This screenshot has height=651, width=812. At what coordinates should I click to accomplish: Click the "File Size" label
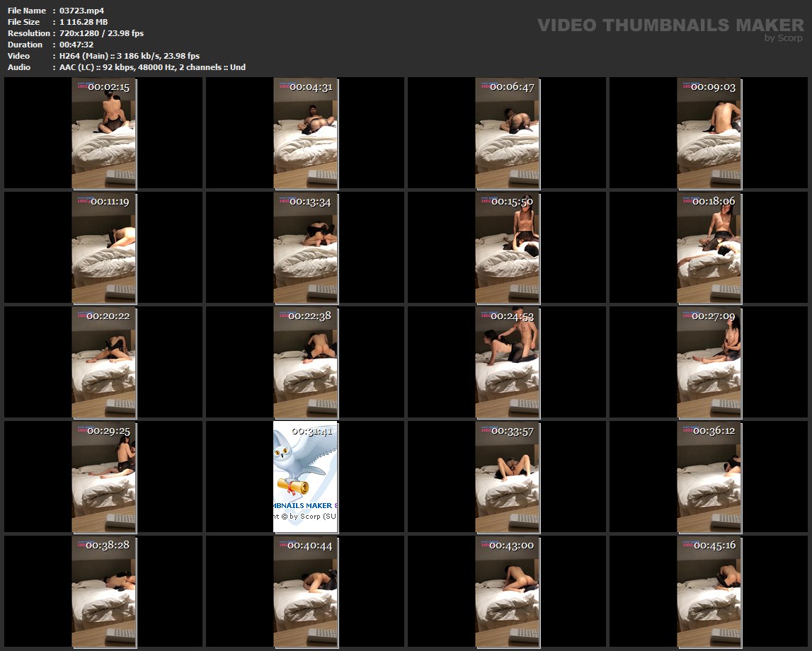pos(24,22)
